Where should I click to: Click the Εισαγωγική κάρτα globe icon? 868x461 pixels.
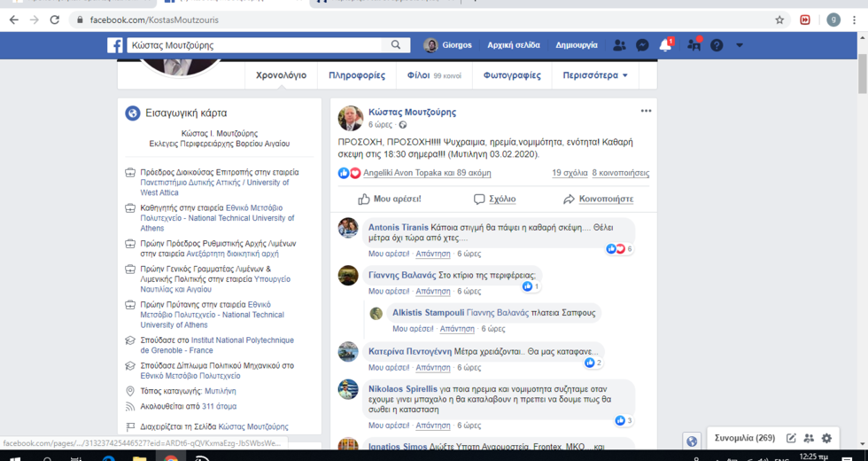tap(132, 113)
